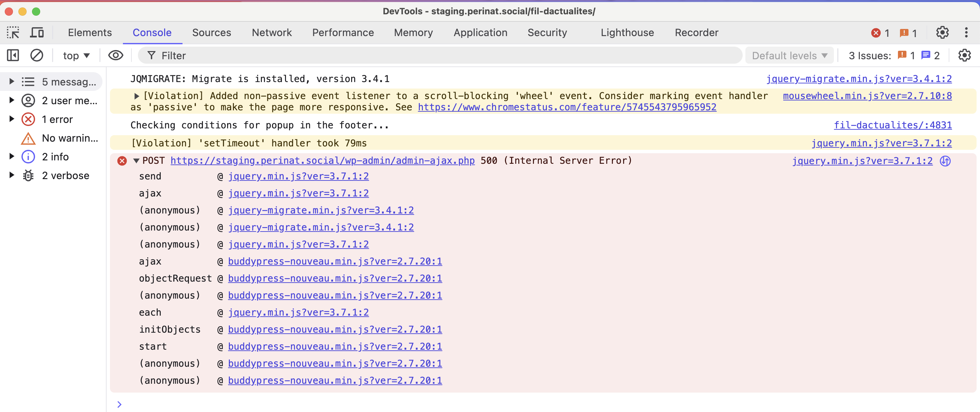Open buddypress-nouveau link on objectRequest frame
980x412 pixels.
pos(335,279)
